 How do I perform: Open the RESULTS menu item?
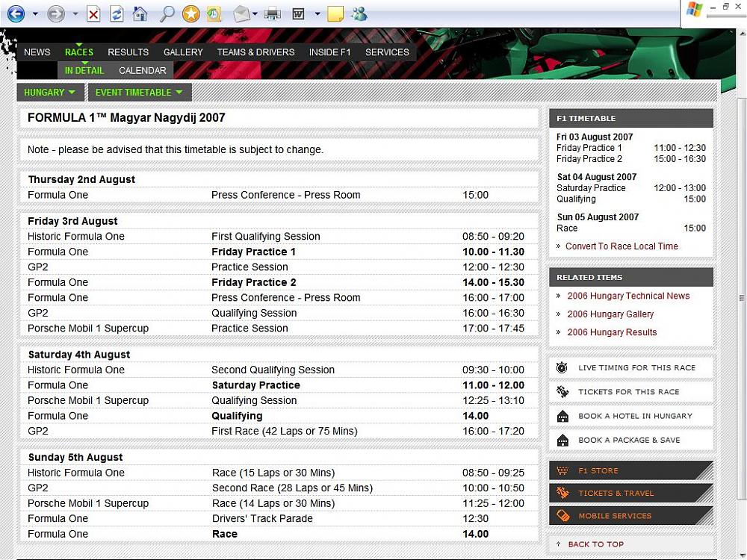(x=128, y=52)
